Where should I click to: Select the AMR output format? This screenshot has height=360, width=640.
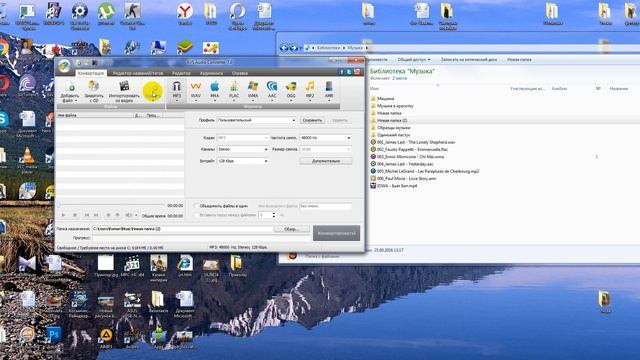(329, 91)
